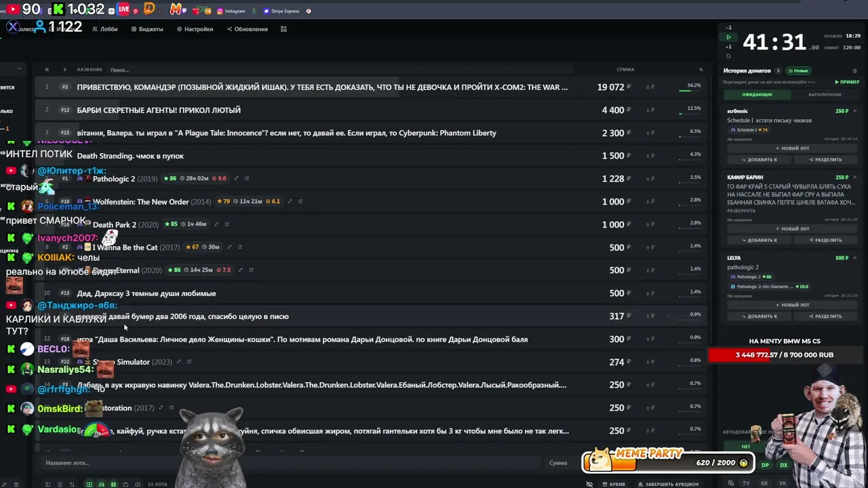This screenshot has width=868, height=488.
Task: Switch to Ожидающие donations tab
Action: [x=757, y=94]
